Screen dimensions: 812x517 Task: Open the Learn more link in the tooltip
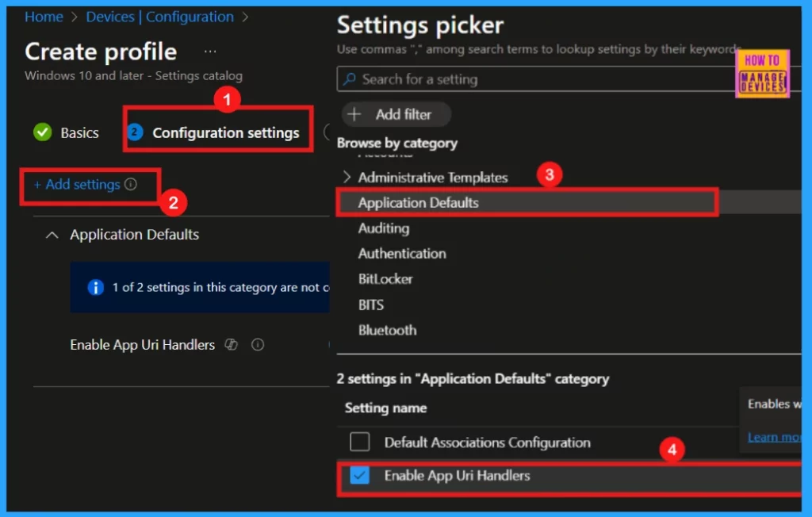tap(774, 437)
